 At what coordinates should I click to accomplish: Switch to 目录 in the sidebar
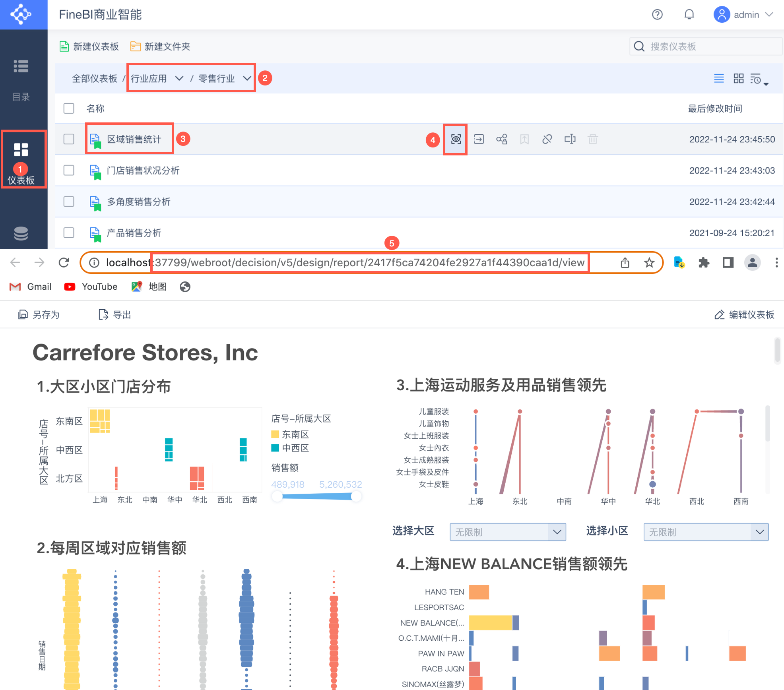(x=21, y=79)
